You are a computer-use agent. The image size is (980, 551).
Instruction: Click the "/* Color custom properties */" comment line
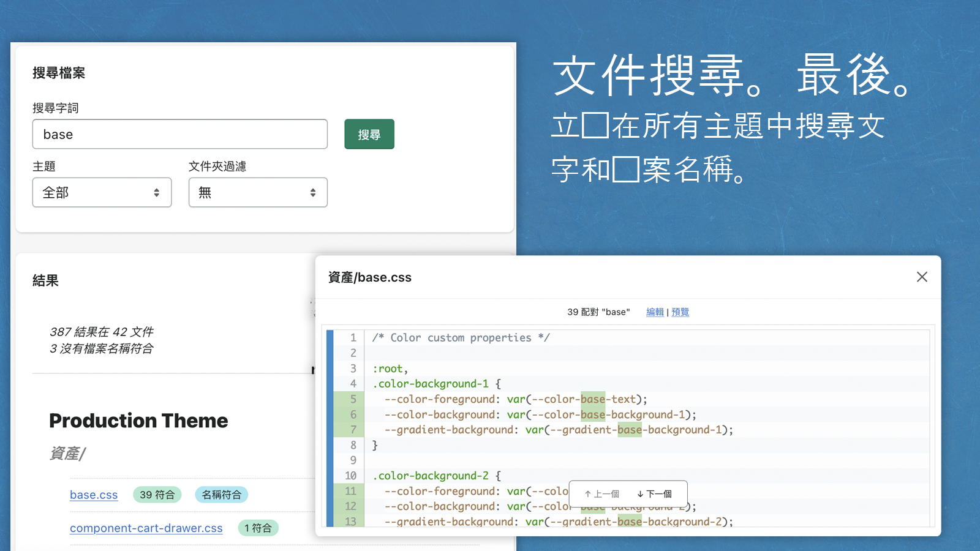[461, 338]
